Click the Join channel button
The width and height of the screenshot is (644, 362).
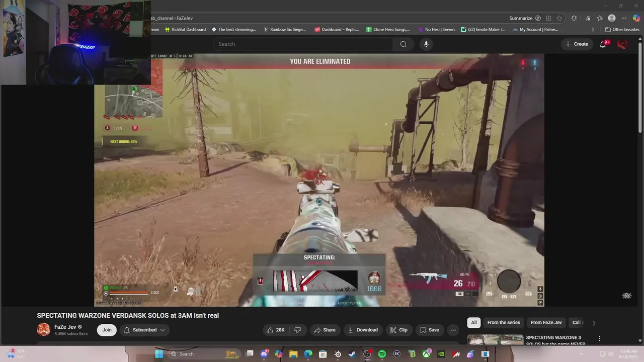pos(107,330)
